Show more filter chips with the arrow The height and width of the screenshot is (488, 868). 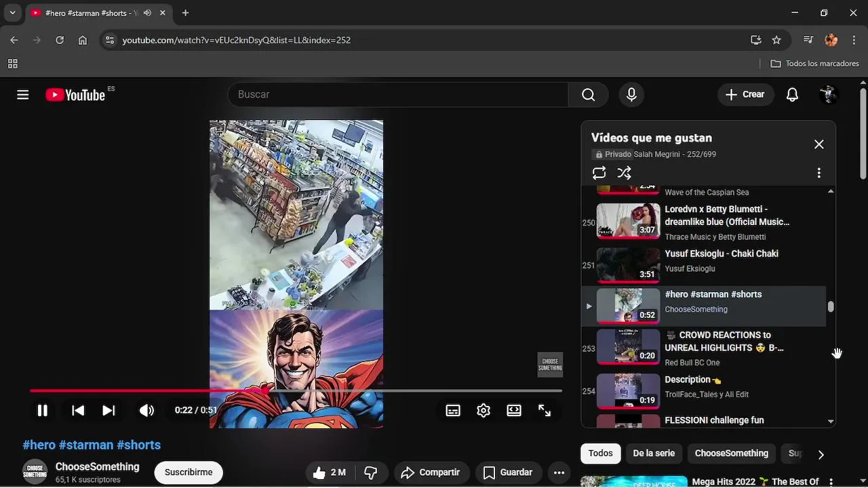[x=821, y=454]
